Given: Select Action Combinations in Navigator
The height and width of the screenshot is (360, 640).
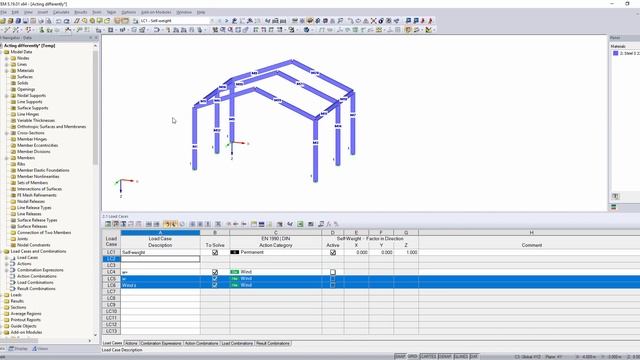Looking at the screenshot, I should tap(37, 276).
